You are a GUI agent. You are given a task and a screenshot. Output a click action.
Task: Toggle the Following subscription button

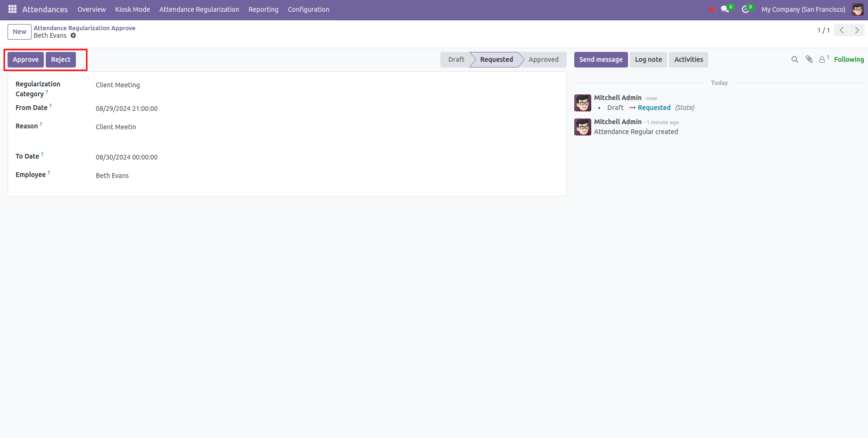(849, 59)
